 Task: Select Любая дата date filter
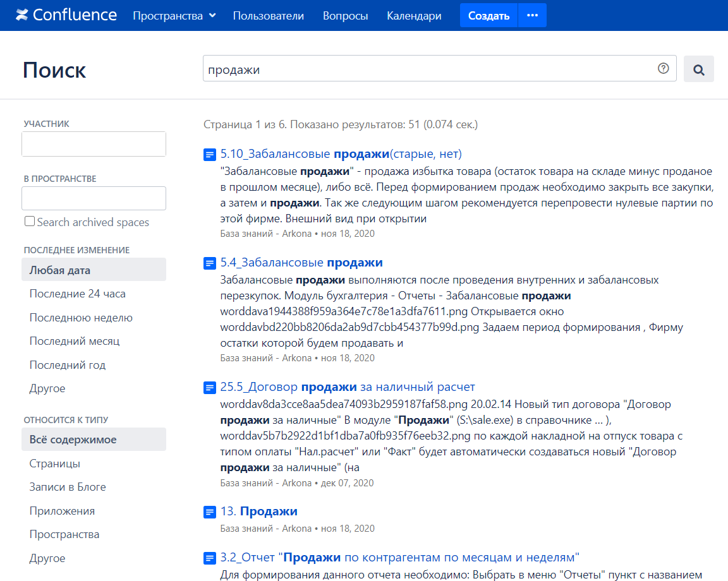coord(94,270)
